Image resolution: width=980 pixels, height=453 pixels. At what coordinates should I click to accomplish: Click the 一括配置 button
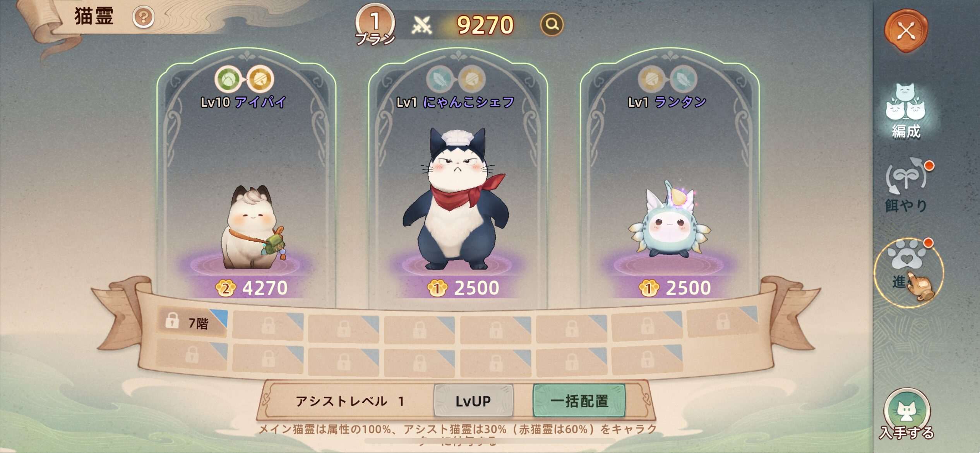[x=579, y=401]
